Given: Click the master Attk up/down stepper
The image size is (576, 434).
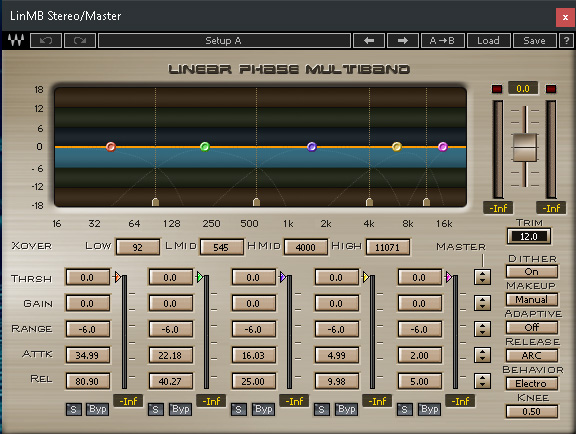Looking at the screenshot, I should [482, 355].
